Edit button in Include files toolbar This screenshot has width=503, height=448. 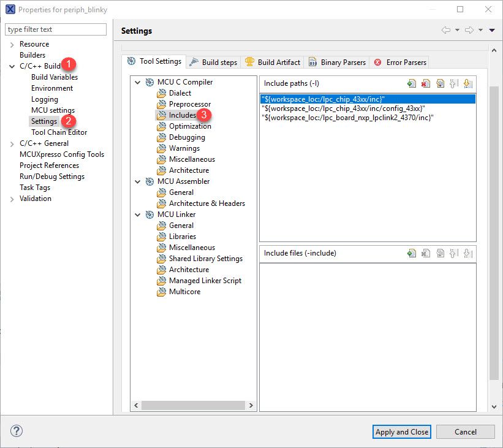point(440,254)
